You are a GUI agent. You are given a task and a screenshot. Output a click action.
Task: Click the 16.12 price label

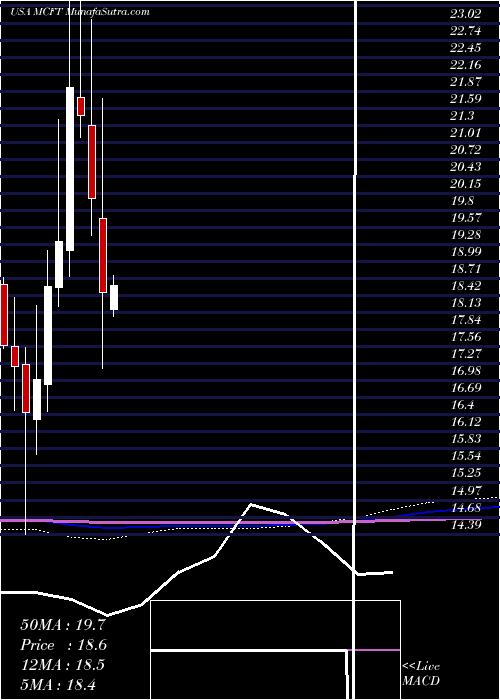[x=466, y=421]
